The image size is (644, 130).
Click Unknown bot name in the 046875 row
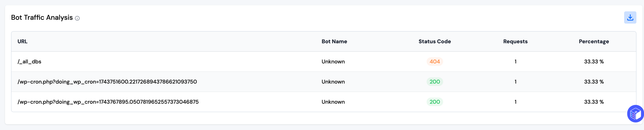333,102
